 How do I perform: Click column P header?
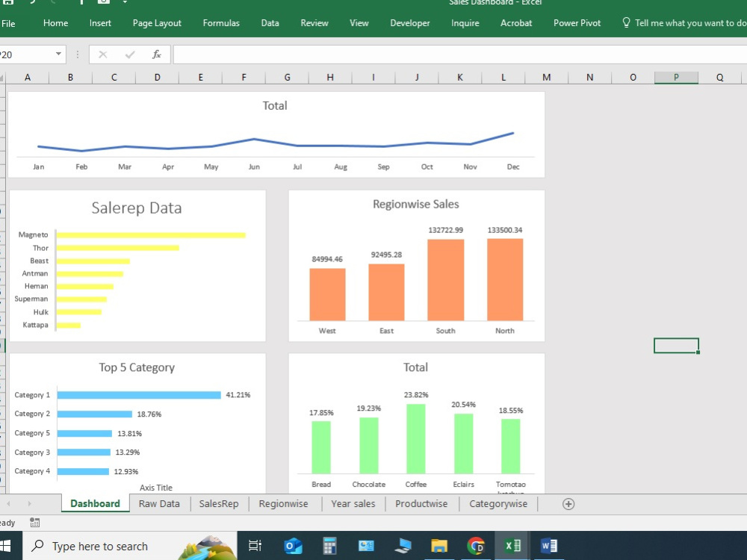coord(676,77)
